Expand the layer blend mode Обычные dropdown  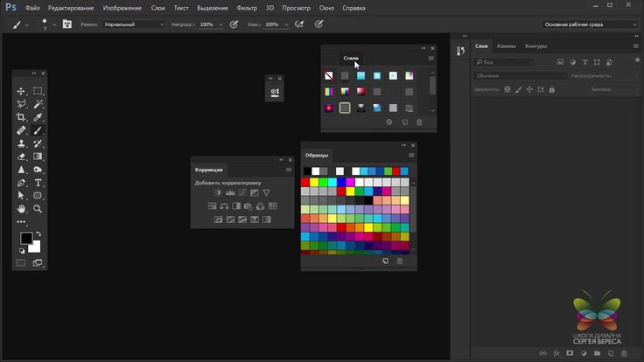pyautogui.click(x=520, y=76)
